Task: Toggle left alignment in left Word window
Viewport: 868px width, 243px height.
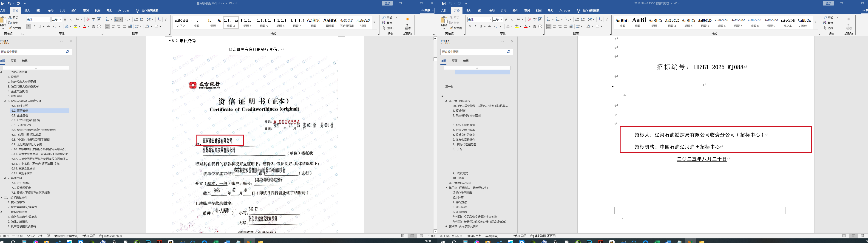Action: pos(108,27)
